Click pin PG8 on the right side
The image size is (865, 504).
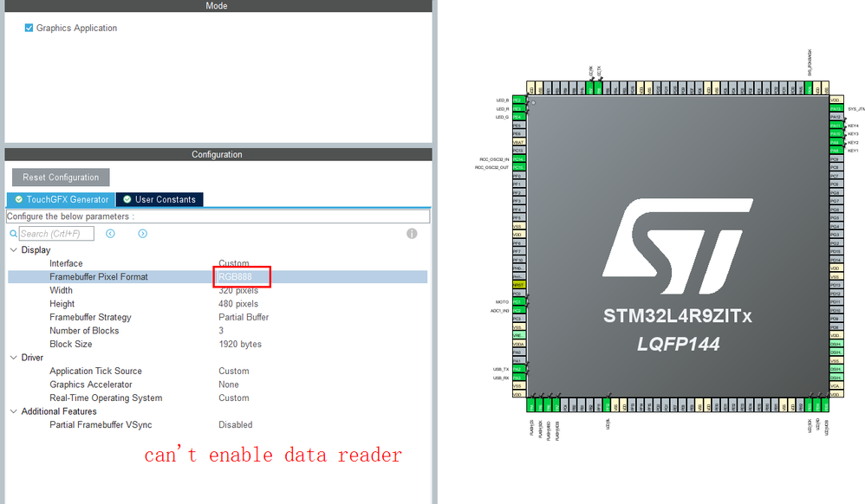click(836, 192)
